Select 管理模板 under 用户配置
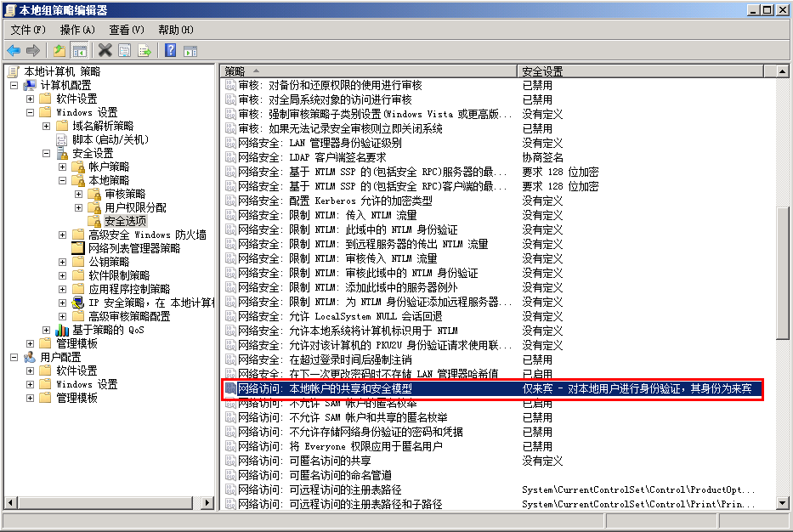793x532 pixels. (x=76, y=398)
